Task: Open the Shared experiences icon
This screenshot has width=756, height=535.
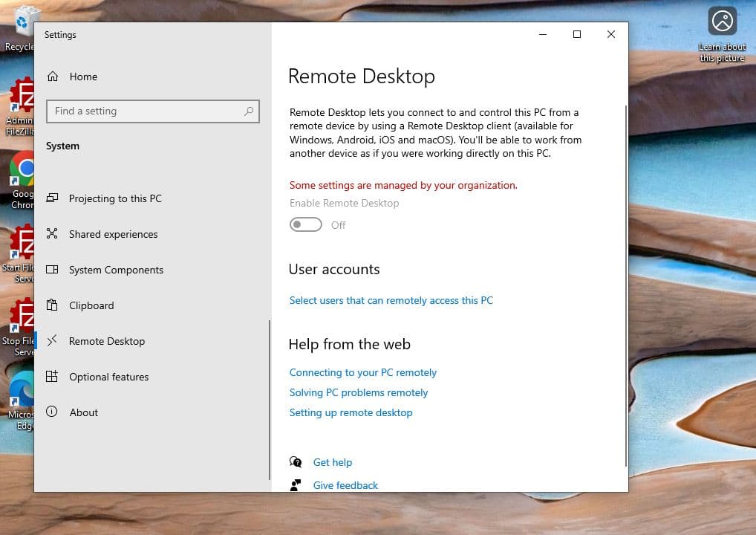Action: (52, 234)
